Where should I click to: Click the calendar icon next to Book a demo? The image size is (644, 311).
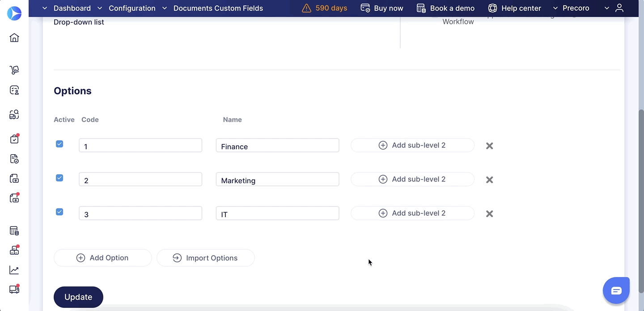[421, 8]
